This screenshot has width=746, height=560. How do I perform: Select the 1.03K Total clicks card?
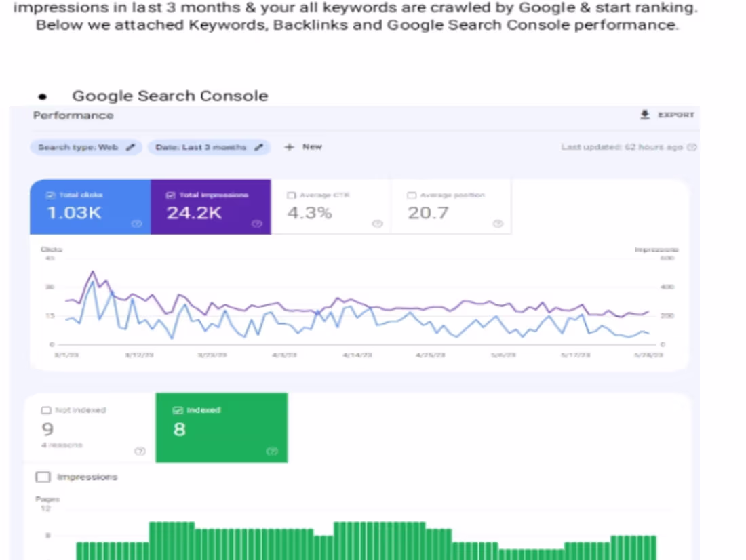click(x=90, y=207)
